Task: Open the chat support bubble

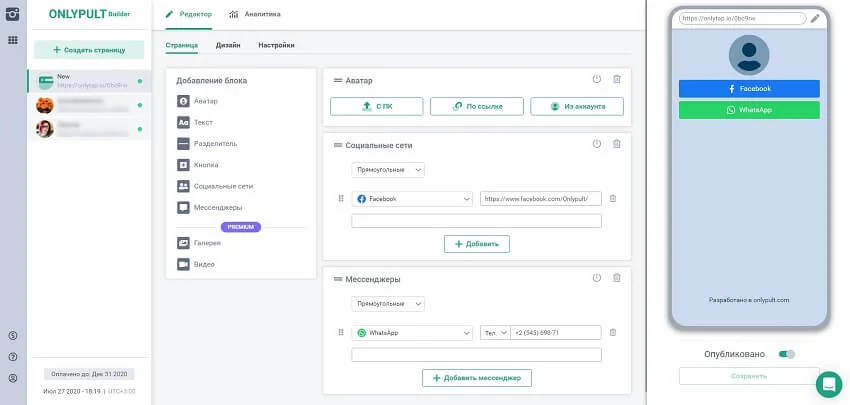Action: click(829, 384)
